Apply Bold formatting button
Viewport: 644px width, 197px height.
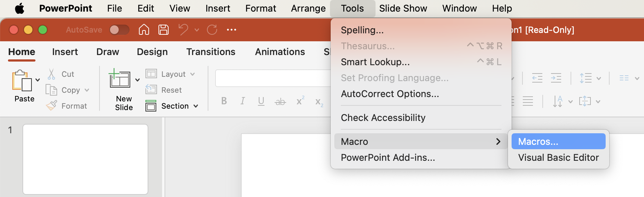[x=224, y=101]
